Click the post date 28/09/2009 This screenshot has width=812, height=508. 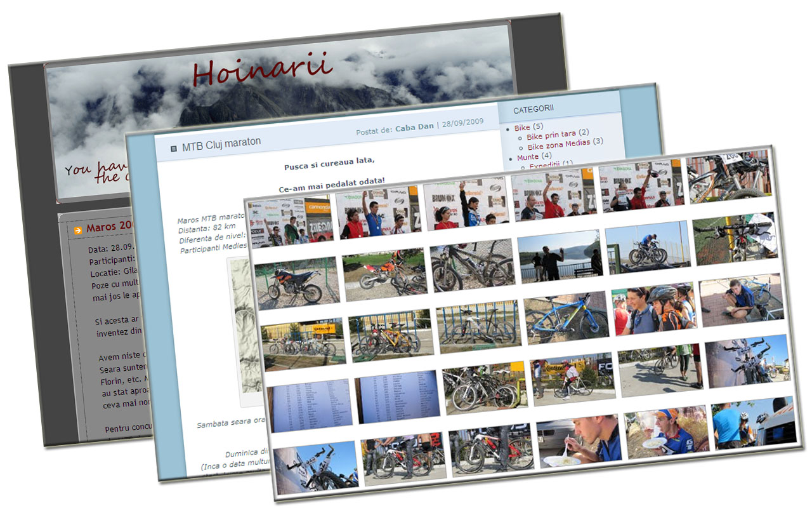[462, 124]
